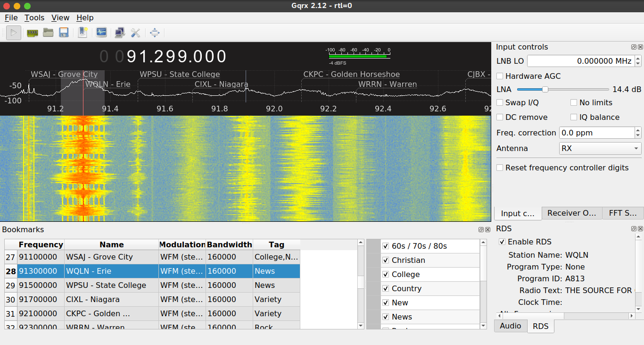Increment LNB LO using its spinner arrow
This screenshot has width=644, height=345.
(638, 59)
